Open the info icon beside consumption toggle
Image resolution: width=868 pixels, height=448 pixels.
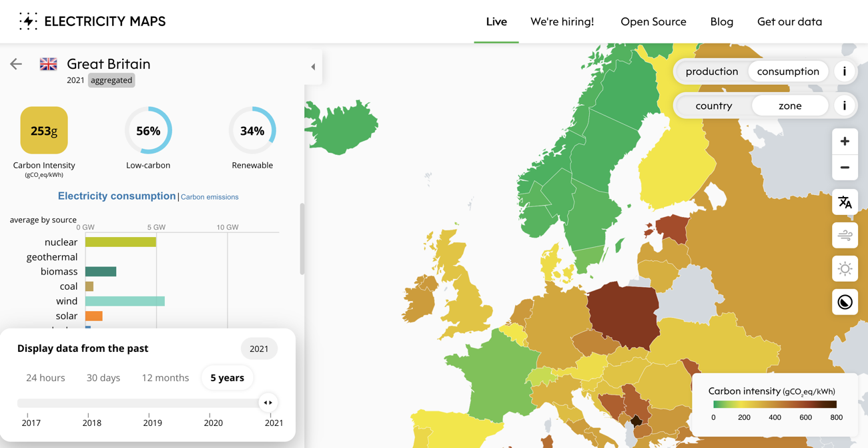tap(845, 71)
